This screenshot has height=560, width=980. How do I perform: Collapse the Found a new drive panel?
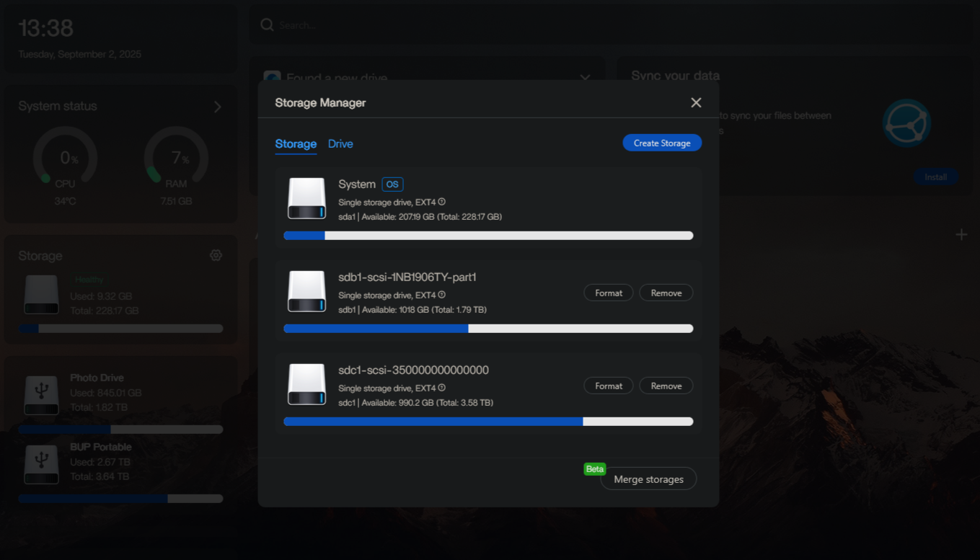[x=585, y=77]
